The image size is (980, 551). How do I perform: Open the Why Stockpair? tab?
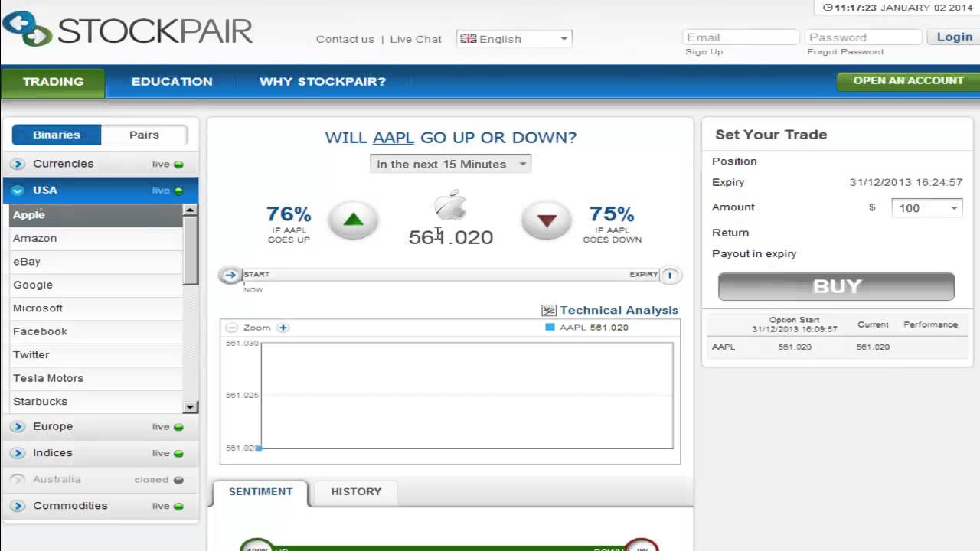(x=322, y=82)
